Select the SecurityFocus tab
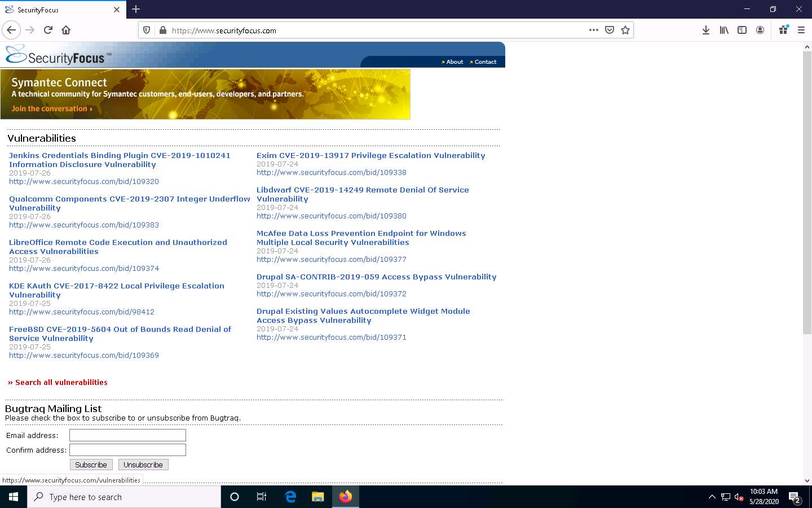Screen dimensions: 812x508 point(62,10)
